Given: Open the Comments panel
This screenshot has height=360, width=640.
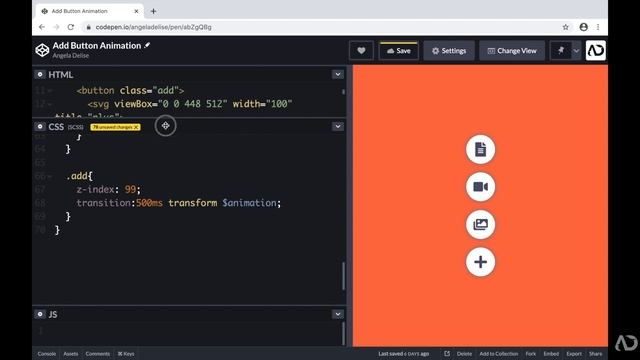Looking at the screenshot, I should point(98,353).
